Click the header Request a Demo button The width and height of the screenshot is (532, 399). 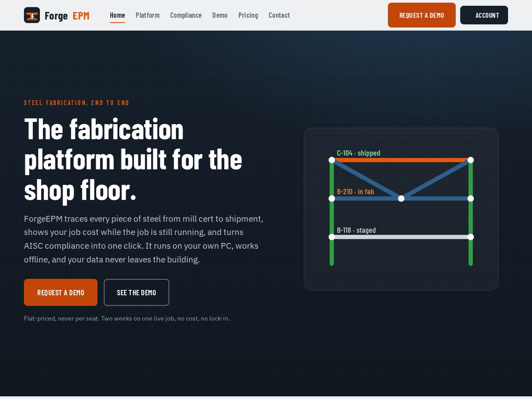(422, 15)
